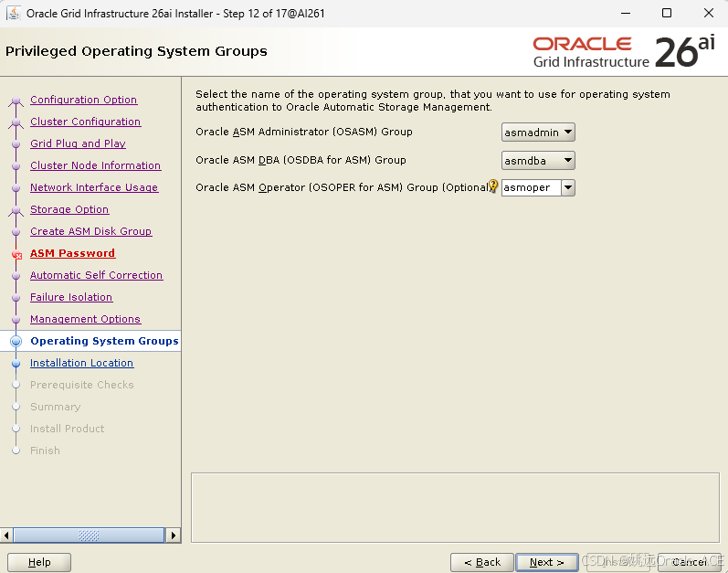Click the 'Oracle ASM Operator (OSOPER for ASM)' label

pyautogui.click(x=343, y=187)
